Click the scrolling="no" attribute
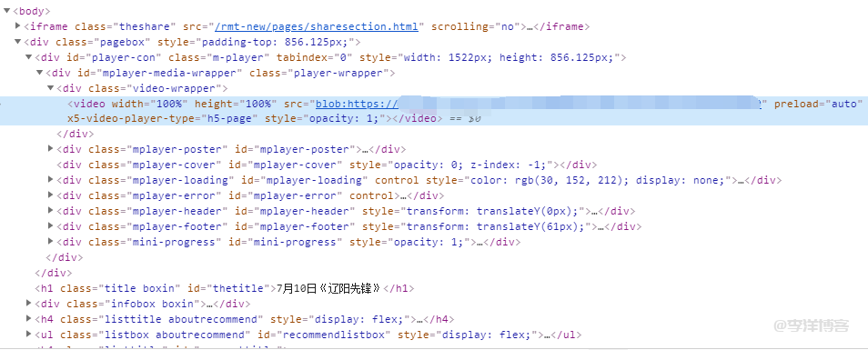 pyautogui.click(x=476, y=26)
